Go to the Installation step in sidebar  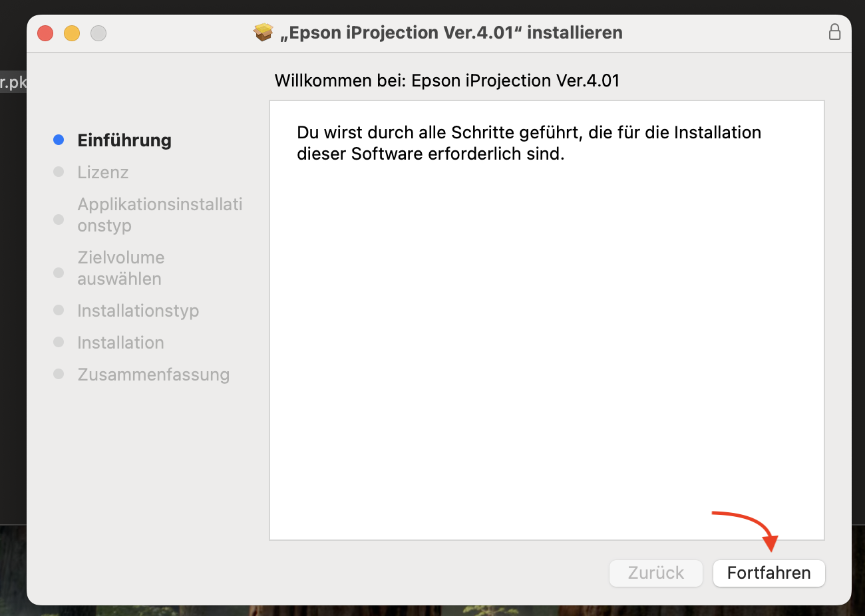pos(120,343)
